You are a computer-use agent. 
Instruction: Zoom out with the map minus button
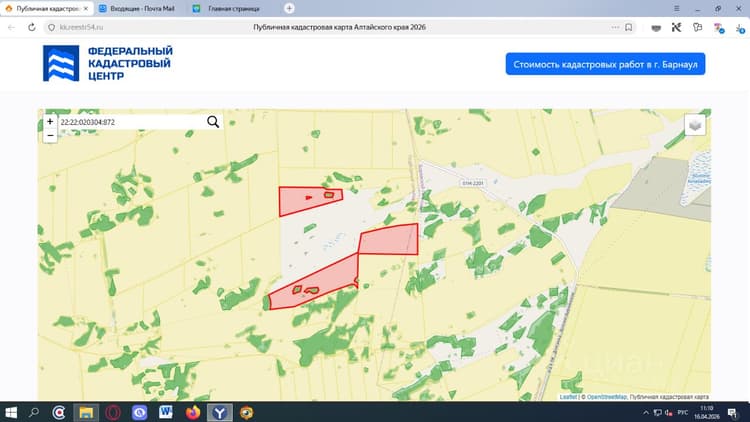50,136
